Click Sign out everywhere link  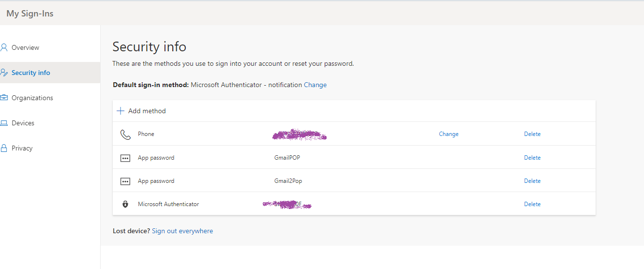tap(182, 231)
